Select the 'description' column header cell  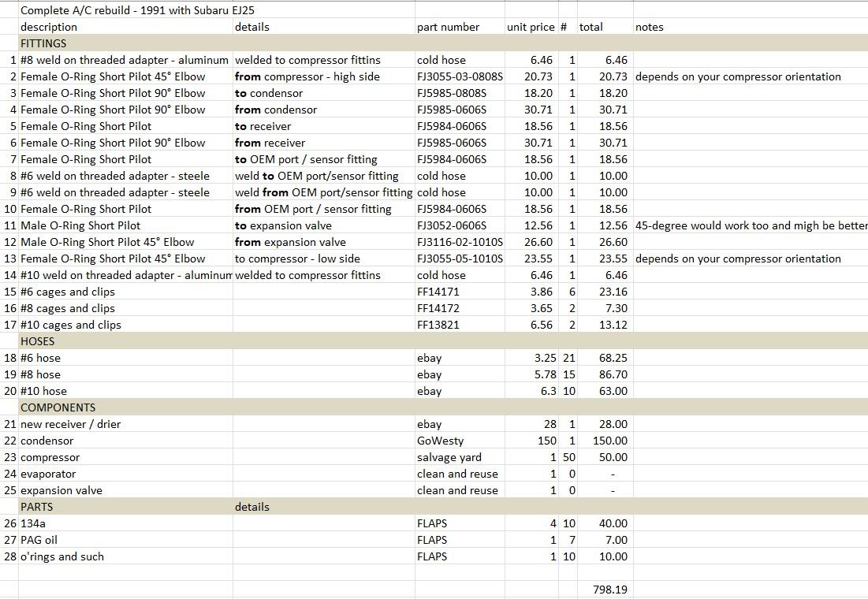coord(49,27)
